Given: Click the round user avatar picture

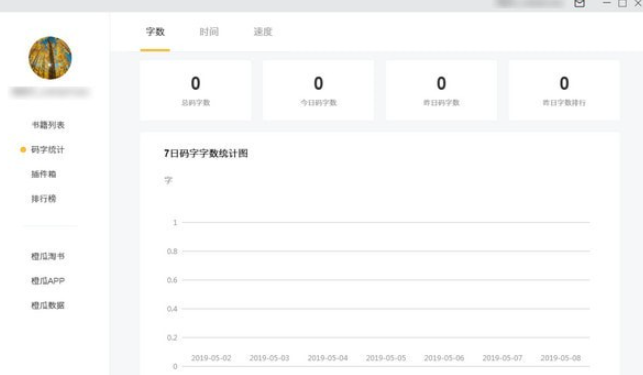Looking at the screenshot, I should point(50,58).
